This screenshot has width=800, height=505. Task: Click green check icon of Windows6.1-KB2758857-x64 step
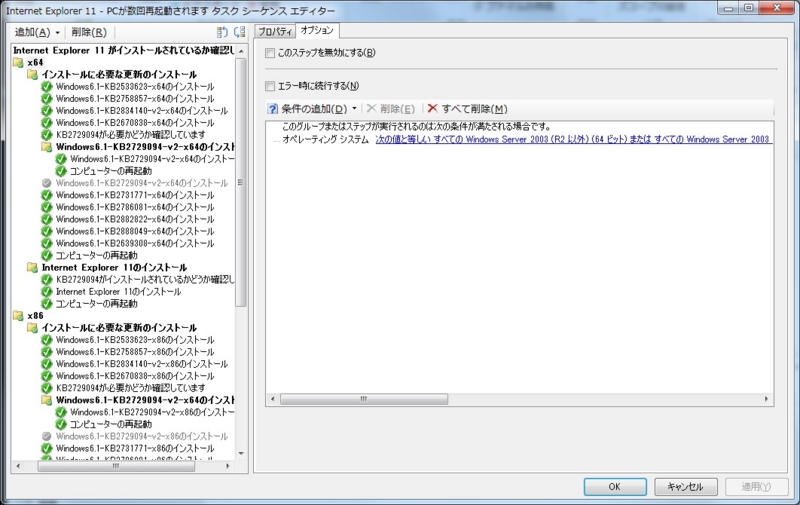click(x=47, y=98)
